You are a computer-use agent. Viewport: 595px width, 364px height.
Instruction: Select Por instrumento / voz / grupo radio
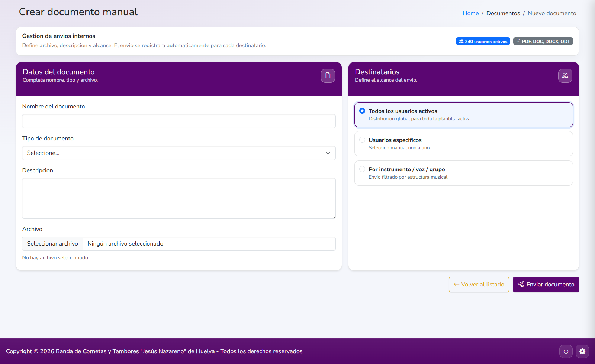362,169
